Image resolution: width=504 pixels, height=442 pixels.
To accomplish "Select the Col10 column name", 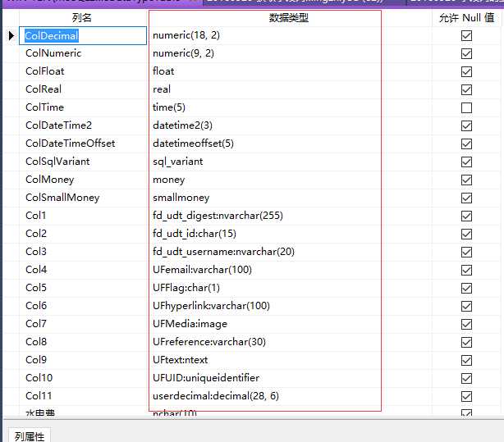I will 39,377.
